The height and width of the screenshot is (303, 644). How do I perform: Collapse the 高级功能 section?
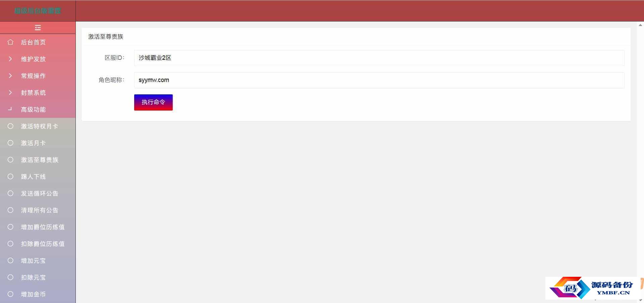pos(38,110)
